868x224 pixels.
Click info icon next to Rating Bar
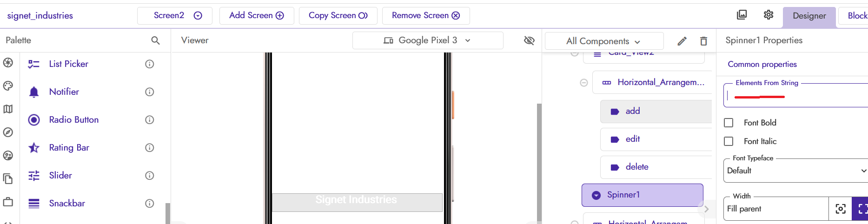point(149,148)
